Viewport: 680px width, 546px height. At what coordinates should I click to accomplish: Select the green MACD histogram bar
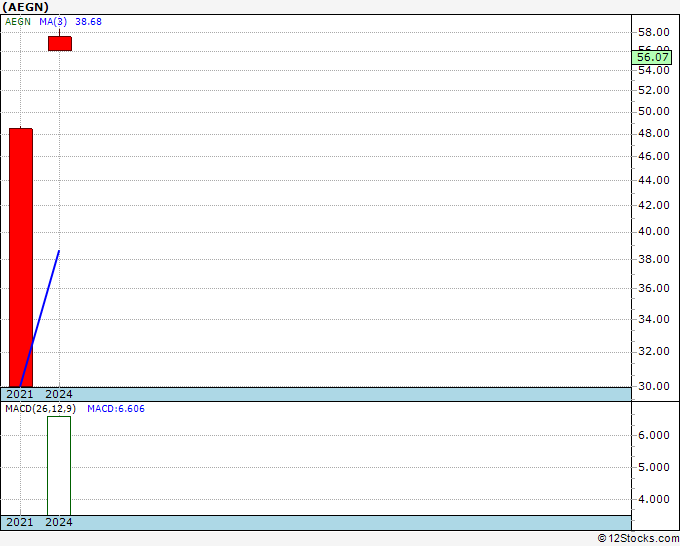point(59,466)
